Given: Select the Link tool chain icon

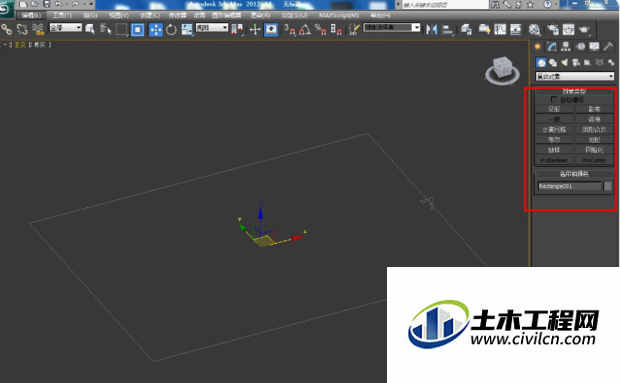Looking at the screenshot, I should click(x=6, y=29).
